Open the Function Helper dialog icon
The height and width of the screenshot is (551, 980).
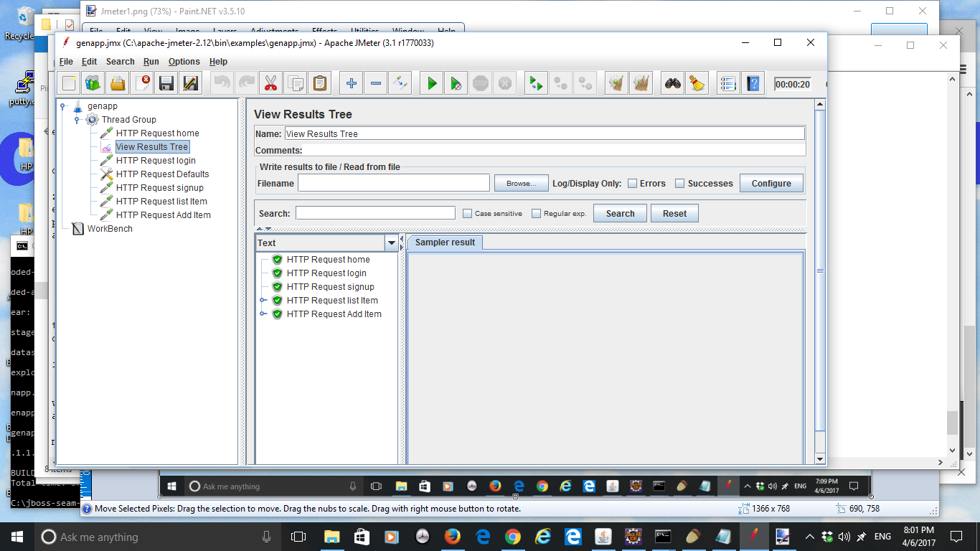pyautogui.click(x=728, y=83)
